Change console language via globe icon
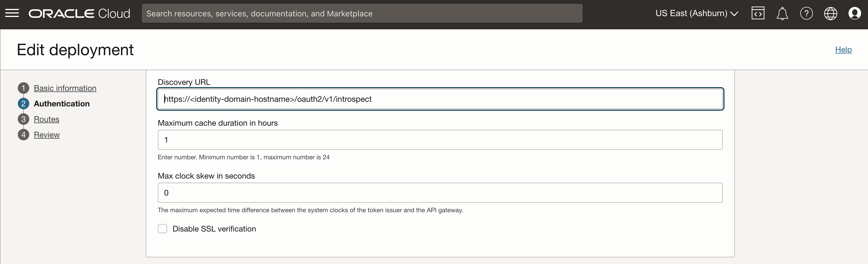 click(831, 13)
